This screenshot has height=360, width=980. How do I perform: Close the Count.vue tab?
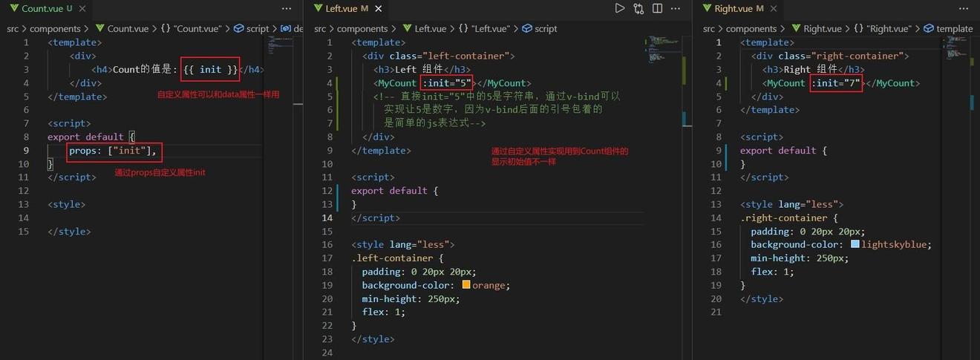click(x=84, y=9)
